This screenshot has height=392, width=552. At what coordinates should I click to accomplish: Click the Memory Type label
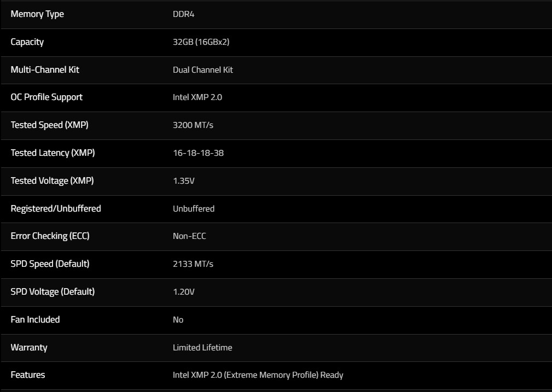37,14
